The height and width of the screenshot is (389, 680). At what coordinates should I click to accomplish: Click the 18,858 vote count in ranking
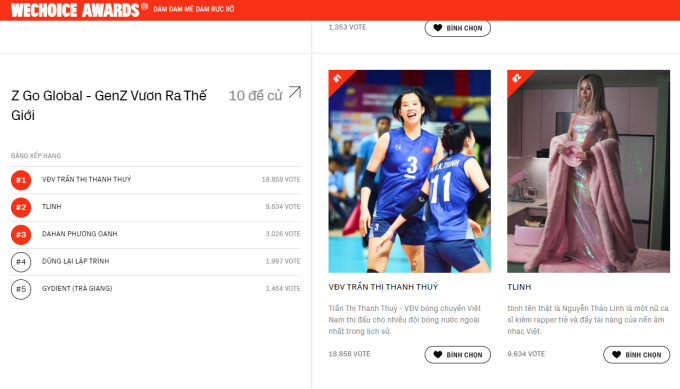281,180
